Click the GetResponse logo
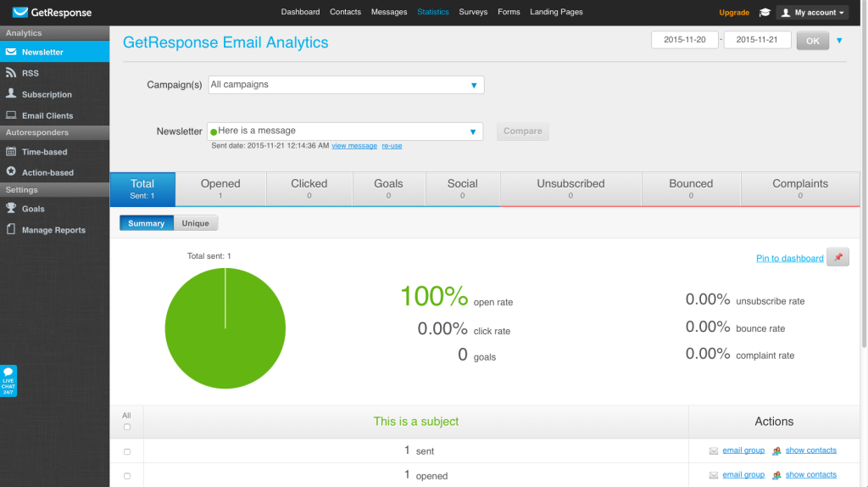868x487 pixels. click(52, 12)
